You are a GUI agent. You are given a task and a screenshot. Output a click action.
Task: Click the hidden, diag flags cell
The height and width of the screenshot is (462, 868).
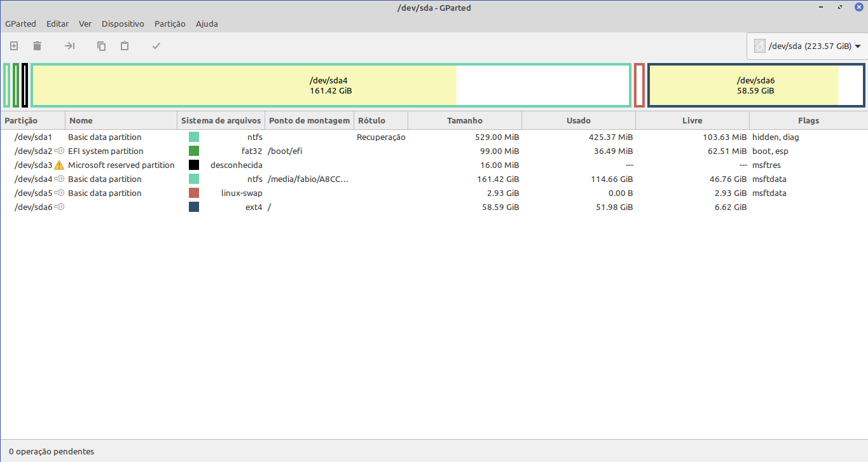pos(775,137)
